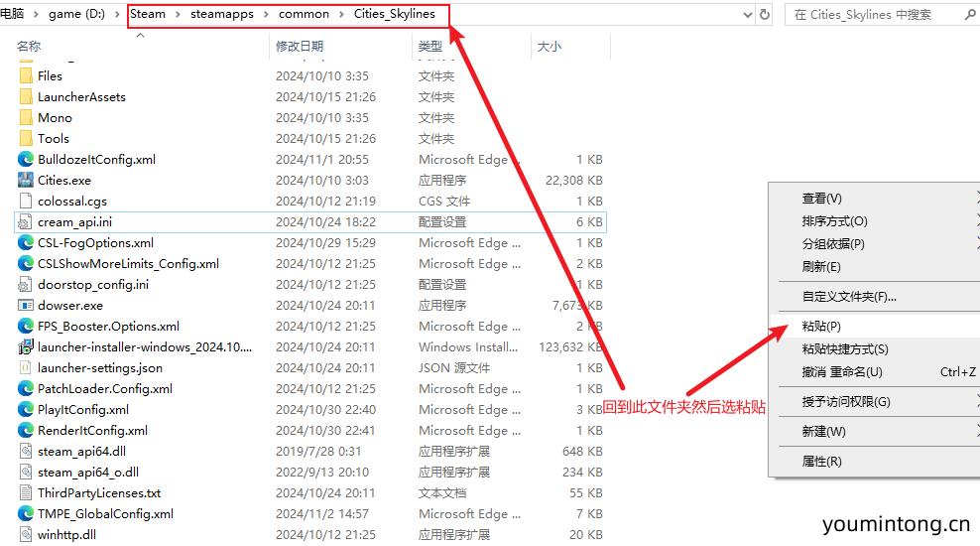Expand the chevron after Steam in path
980x546 pixels.
tap(178, 14)
